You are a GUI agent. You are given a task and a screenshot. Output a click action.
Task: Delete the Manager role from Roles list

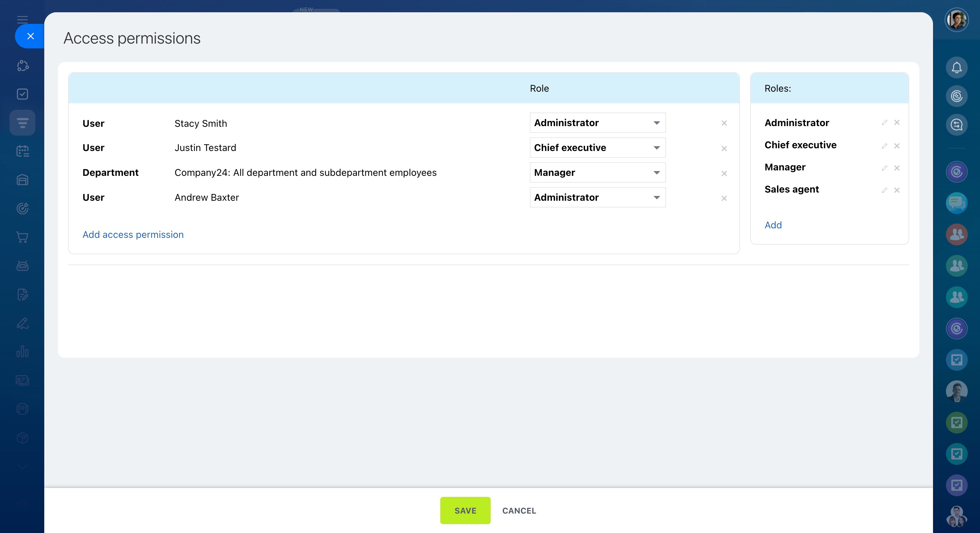[x=897, y=168]
